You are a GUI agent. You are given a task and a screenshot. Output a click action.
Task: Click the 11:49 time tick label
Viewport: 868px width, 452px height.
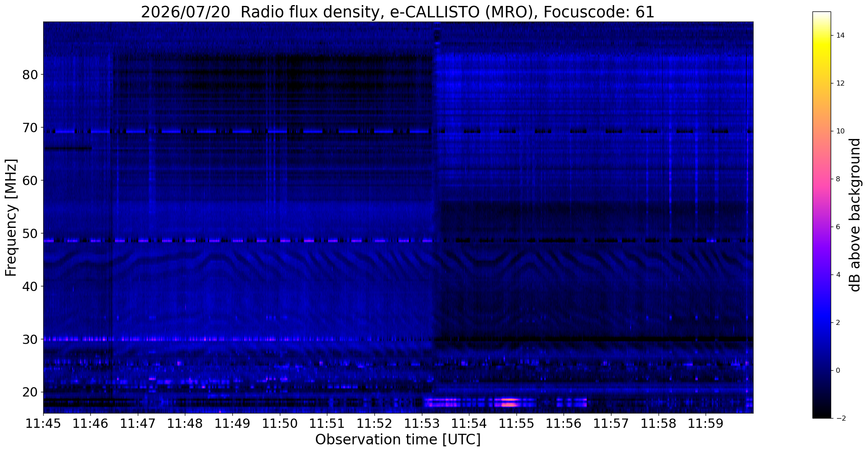232,424
